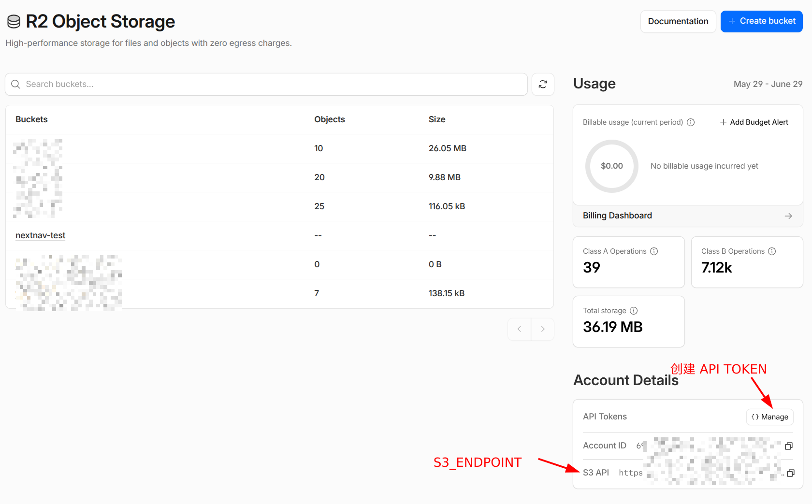Click the Buckets column header
Viewport: 812px width, 504px height.
[31, 119]
